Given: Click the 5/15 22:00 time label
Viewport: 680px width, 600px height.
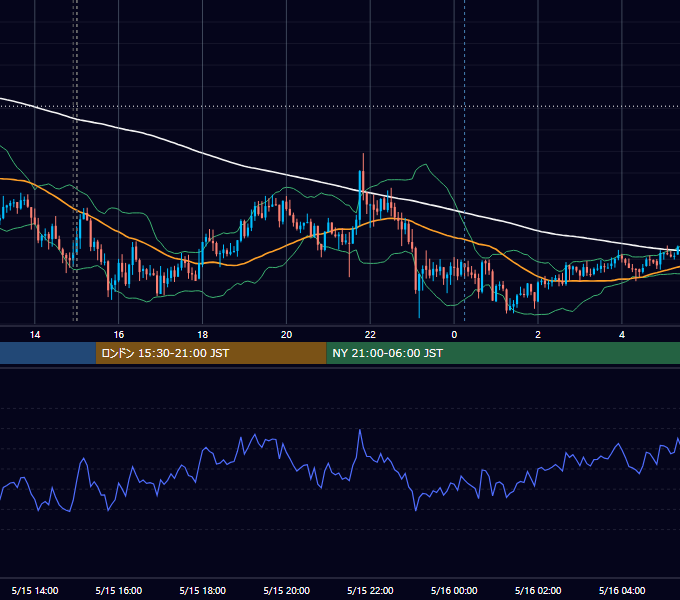Looking at the screenshot, I should click(370, 590).
